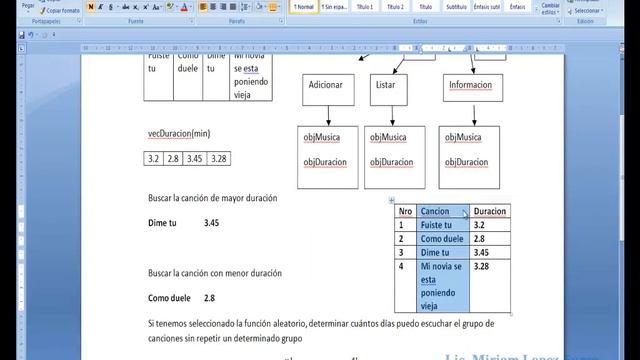Screen dimensions: 640x360
Task: Click objMusica under Informacion
Action: pos(463,137)
